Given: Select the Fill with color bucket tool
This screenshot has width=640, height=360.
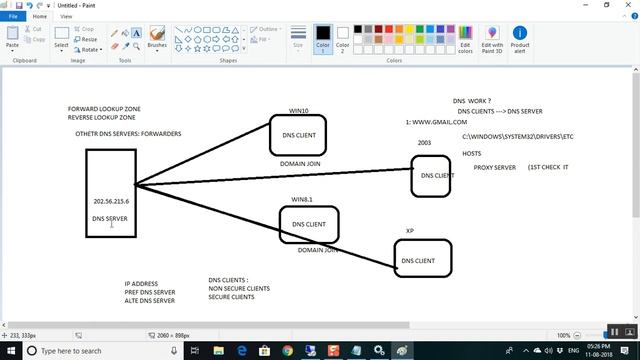Looking at the screenshot, I should [x=125, y=33].
